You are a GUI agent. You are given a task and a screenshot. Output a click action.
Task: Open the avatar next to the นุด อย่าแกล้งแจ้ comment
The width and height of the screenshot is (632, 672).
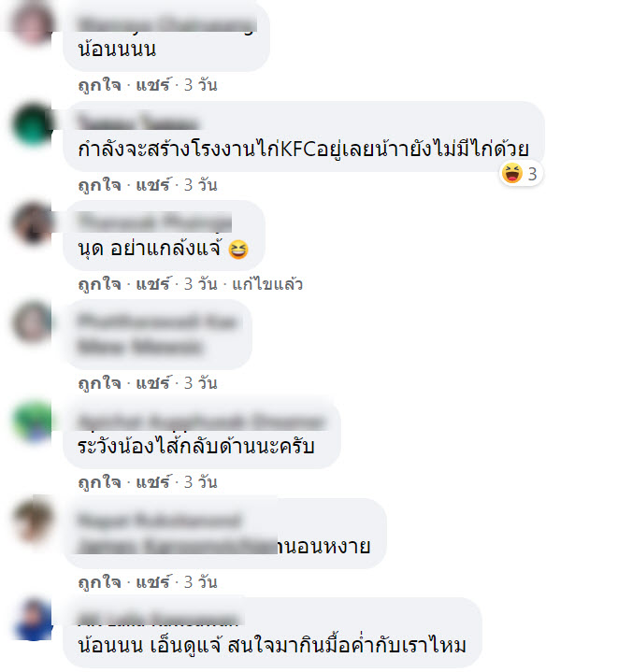[x=33, y=222]
